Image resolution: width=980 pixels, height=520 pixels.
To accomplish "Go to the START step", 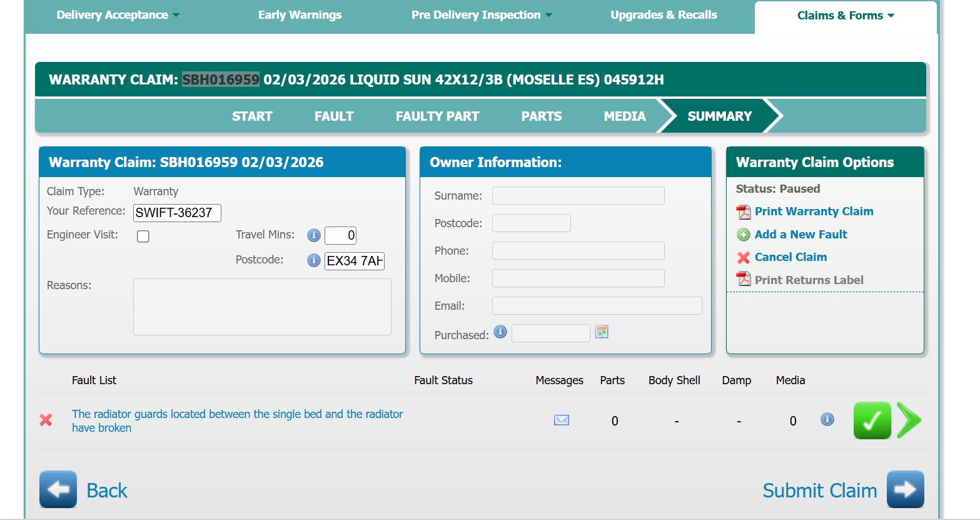I will pos(253,116).
